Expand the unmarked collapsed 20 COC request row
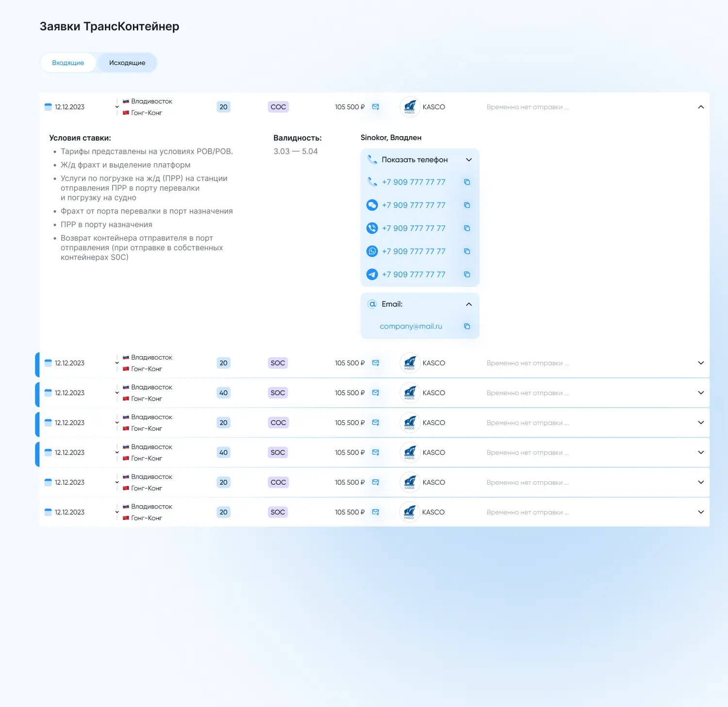 tap(701, 482)
